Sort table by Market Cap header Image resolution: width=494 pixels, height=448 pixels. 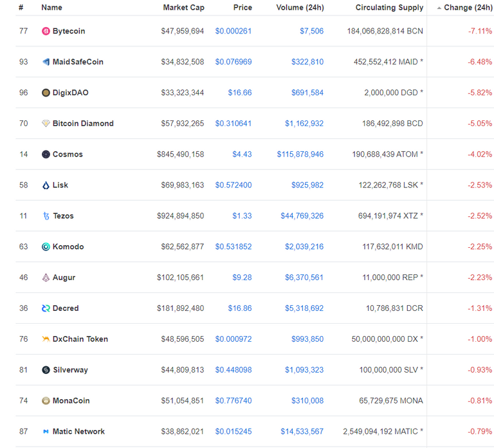(184, 8)
